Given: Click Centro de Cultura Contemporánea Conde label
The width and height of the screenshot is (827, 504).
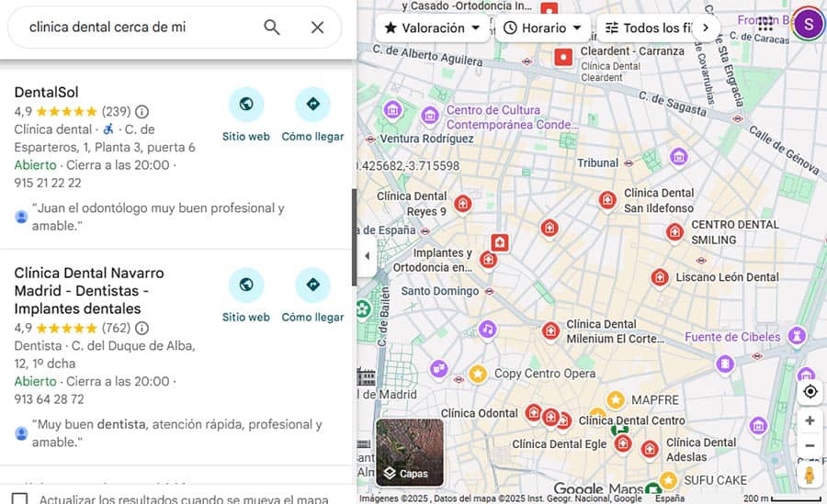Looking at the screenshot, I should 512,118.
